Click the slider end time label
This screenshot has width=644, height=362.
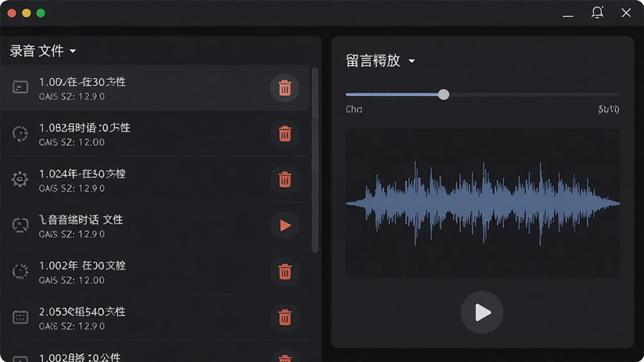609,109
